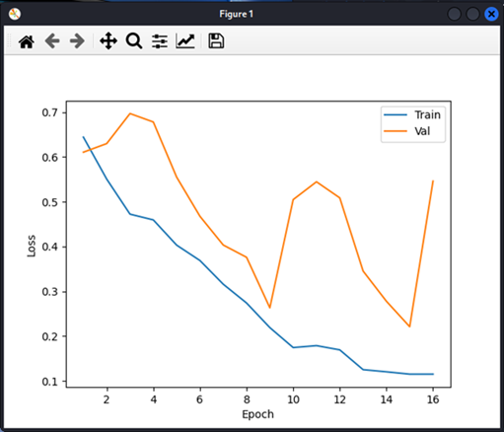504x432 pixels.
Task: Click the 'Loss' y-axis label
Action: coord(32,246)
